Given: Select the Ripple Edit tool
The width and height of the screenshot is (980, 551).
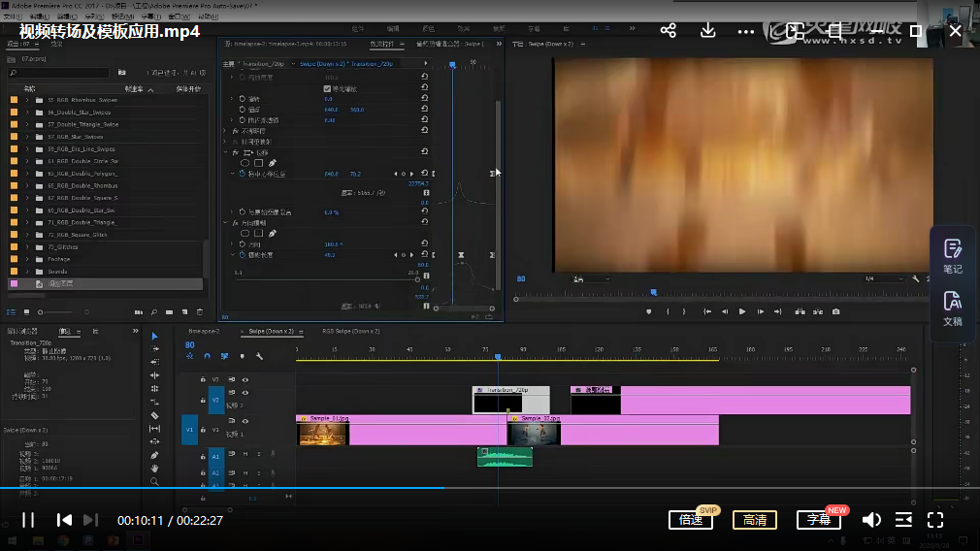Looking at the screenshot, I should click(x=154, y=375).
